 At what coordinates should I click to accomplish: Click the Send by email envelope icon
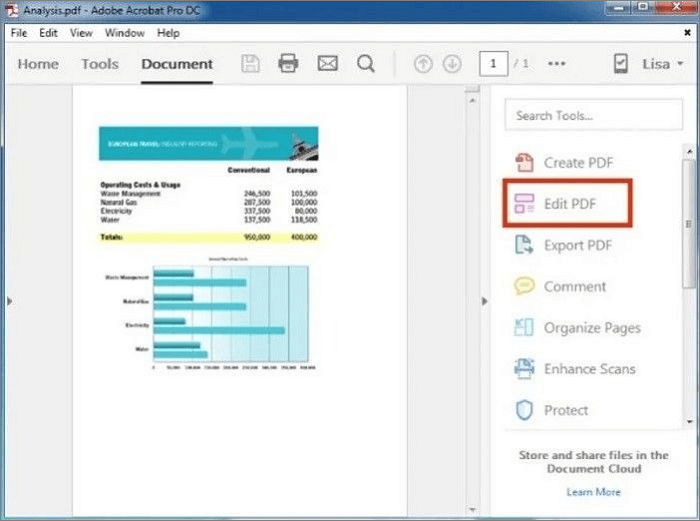[327, 63]
